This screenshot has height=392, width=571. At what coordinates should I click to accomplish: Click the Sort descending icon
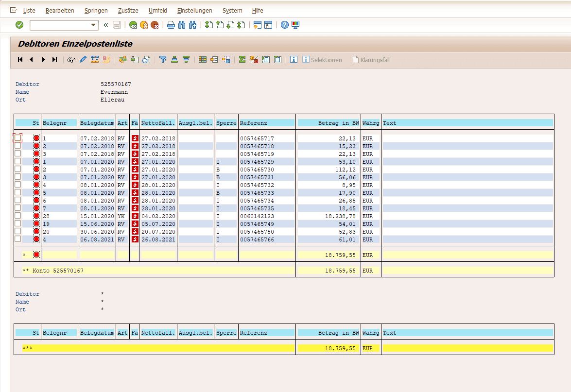click(185, 59)
